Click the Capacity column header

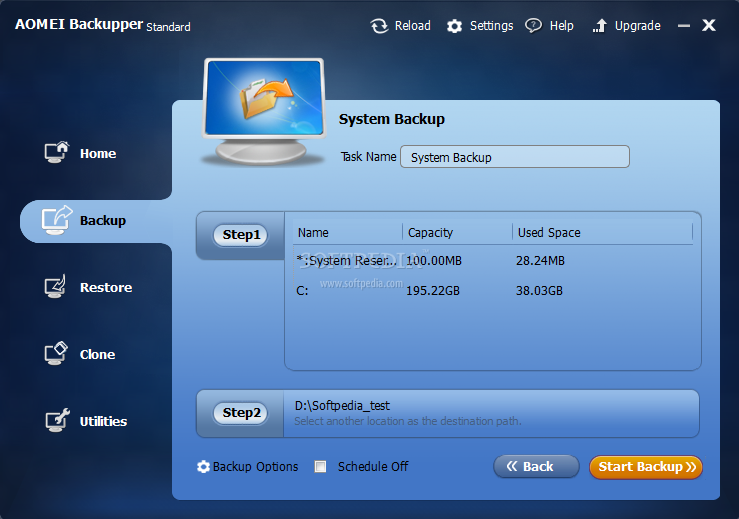pos(430,233)
